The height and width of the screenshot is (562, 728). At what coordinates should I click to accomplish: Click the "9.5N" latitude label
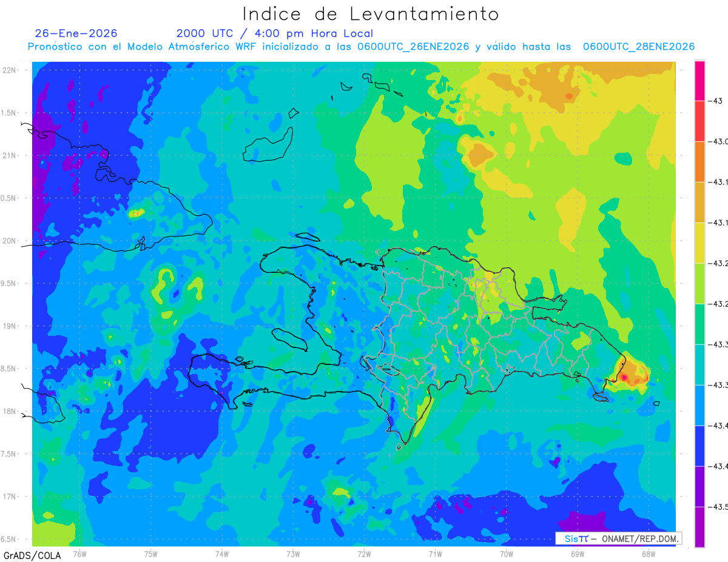[x=8, y=283]
